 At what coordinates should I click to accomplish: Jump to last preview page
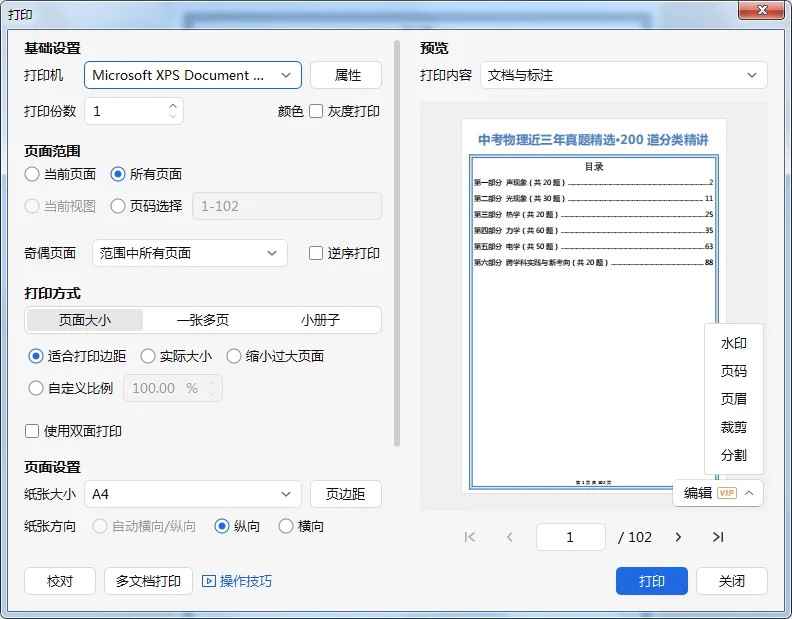click(718, 537)
